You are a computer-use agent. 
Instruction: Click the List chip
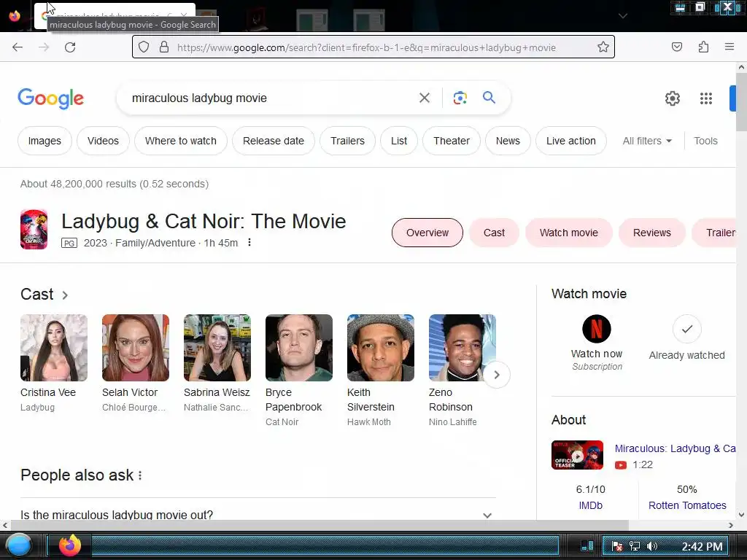pyautogui.click(x=399, y=141)
